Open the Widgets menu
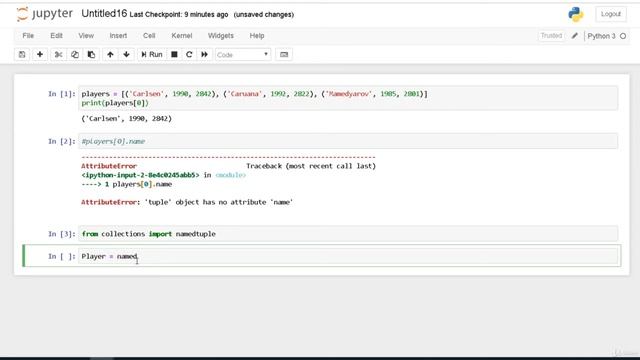Screen dimensions: 640x360 pyautogui.click(x=221, y=36)
